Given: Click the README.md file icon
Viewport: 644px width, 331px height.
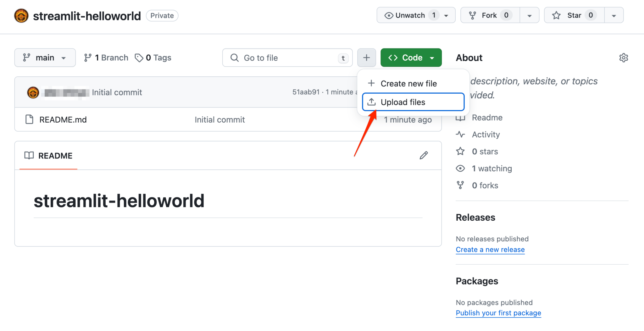Looking at the screenshot, I should [29, 119].
